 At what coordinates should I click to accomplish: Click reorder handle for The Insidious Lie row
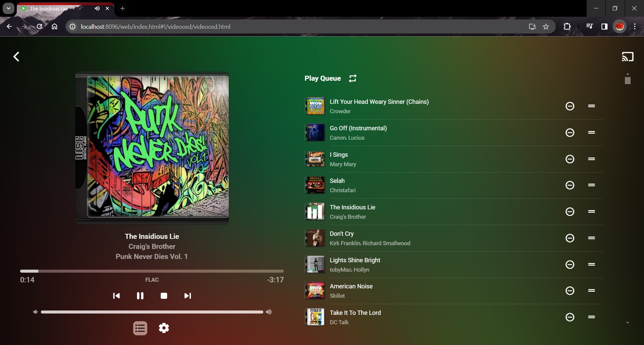pos(592,212)
